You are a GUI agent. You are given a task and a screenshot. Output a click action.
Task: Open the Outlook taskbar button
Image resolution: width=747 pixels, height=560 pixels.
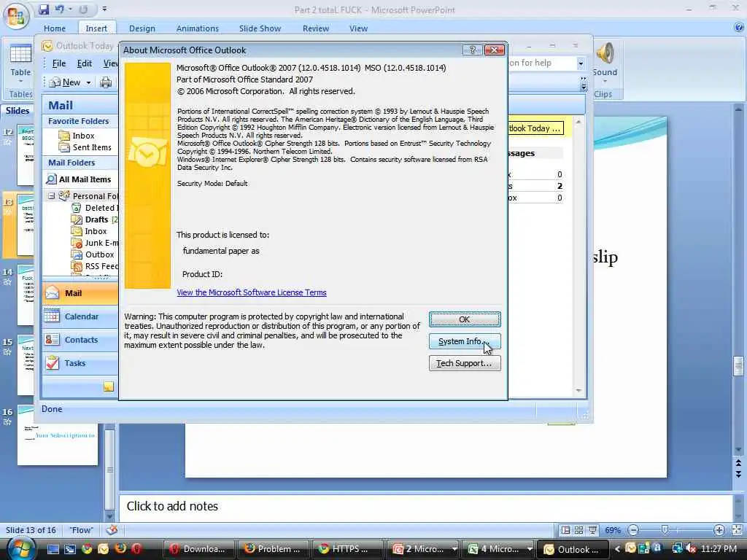tap(573, 550)
